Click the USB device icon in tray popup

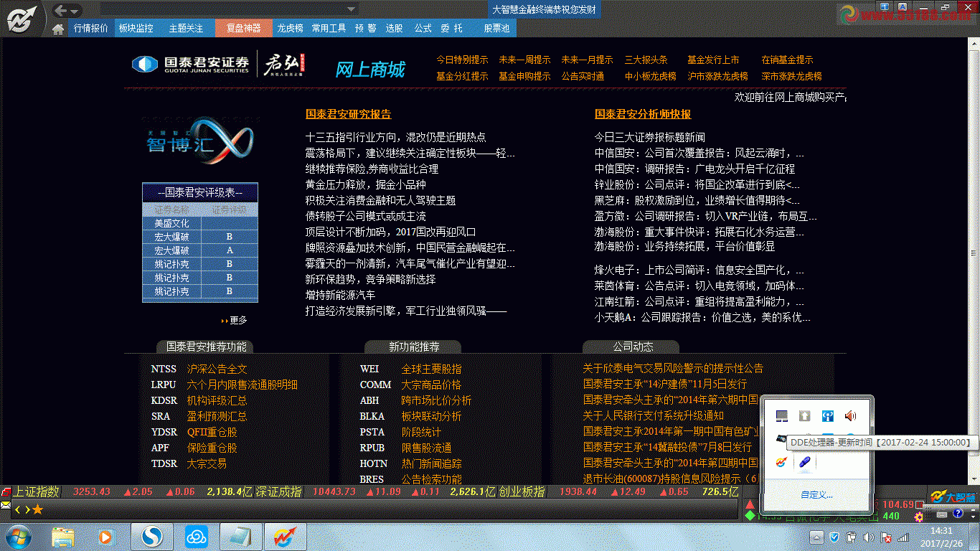point(805,462)
